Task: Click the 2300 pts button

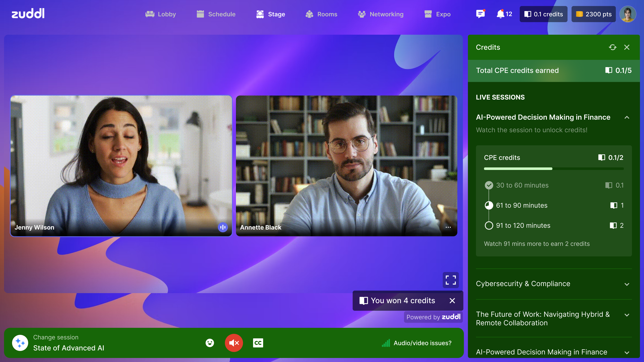Action: pyautogui.click(x=593, y=14)
